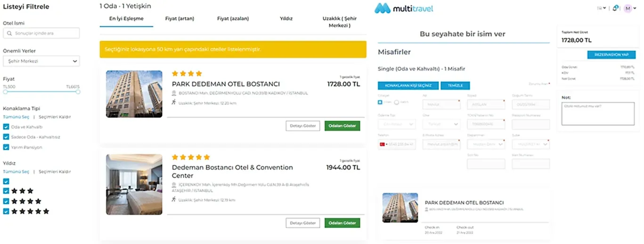Screen dimensions: 644x244
Task: Click Tümünü Seç under Yıldız
Action: pyautogui.click(x=16, y=171)
